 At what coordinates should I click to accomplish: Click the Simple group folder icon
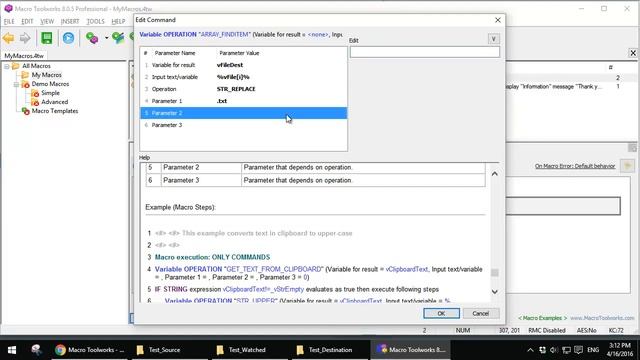(35, 93)
